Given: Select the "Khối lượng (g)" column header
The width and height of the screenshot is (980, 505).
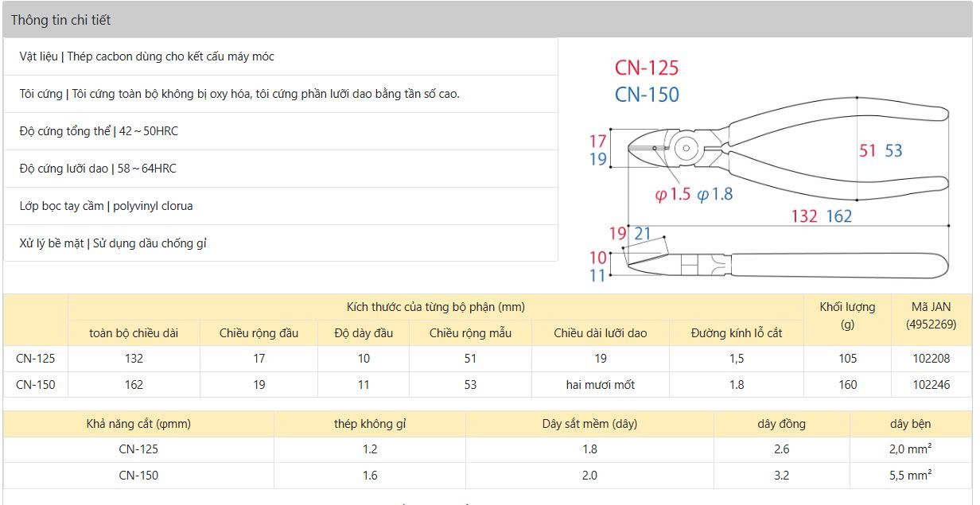Looking at the screenshot, I should (x=847, y=320).
